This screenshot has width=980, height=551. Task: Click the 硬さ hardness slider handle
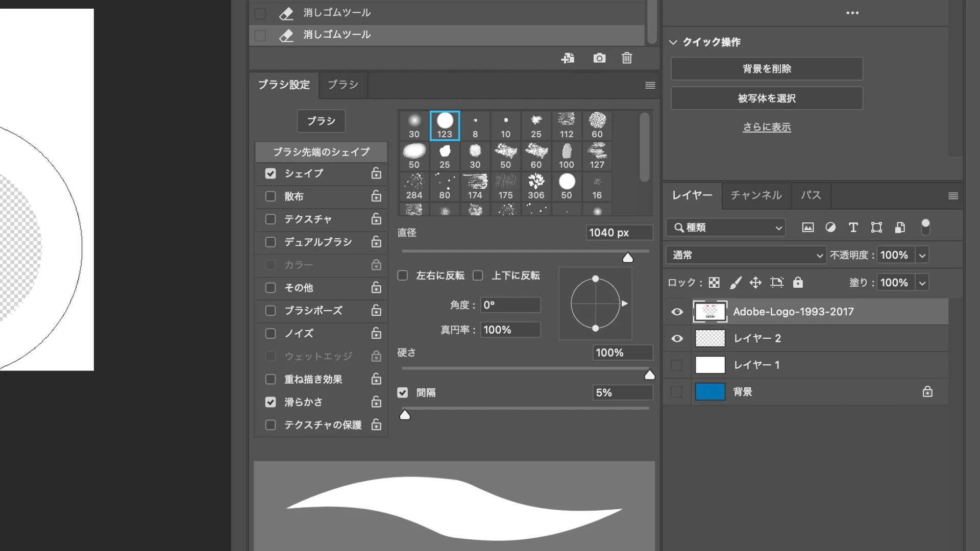649,375
